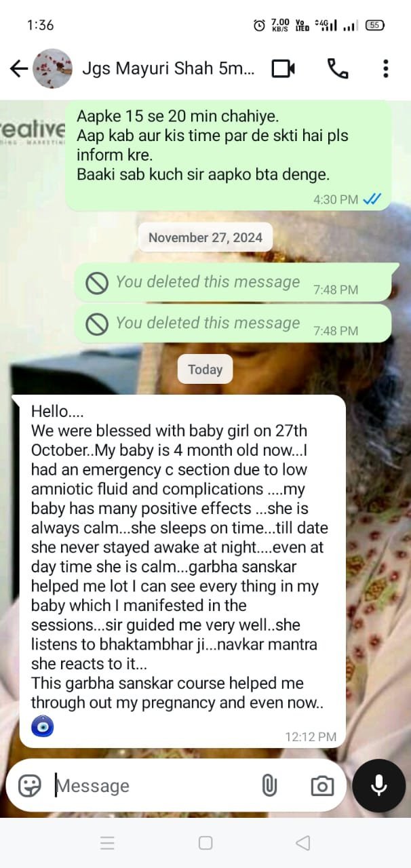Attach a file with paperclip icon
This screenshot has height=868, width=411.
(x=269, y=785)
